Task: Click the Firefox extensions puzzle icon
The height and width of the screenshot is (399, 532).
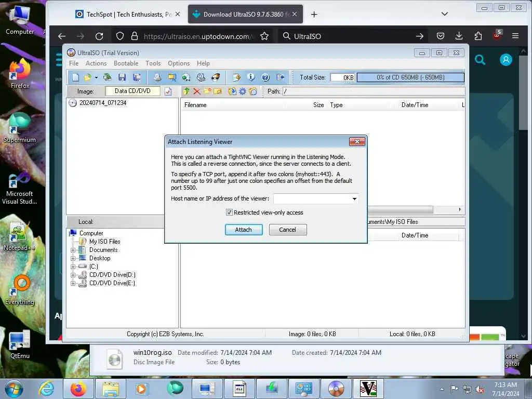Action: (478, 36)
